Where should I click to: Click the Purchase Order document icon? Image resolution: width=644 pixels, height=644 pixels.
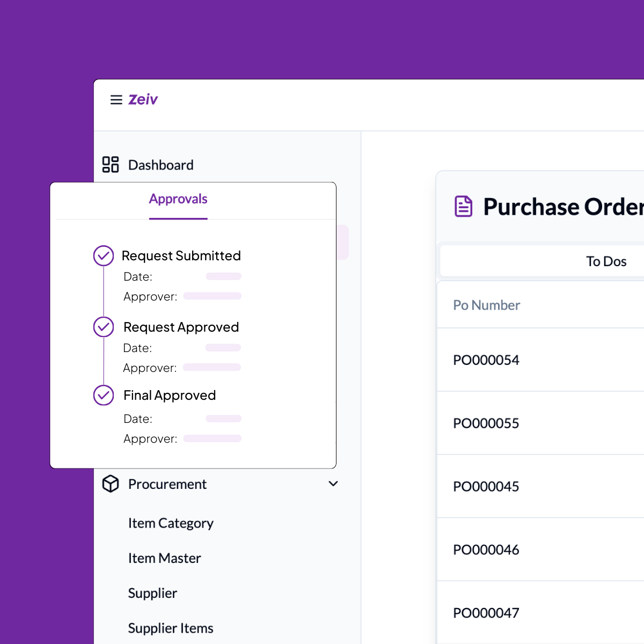point(464,207)
